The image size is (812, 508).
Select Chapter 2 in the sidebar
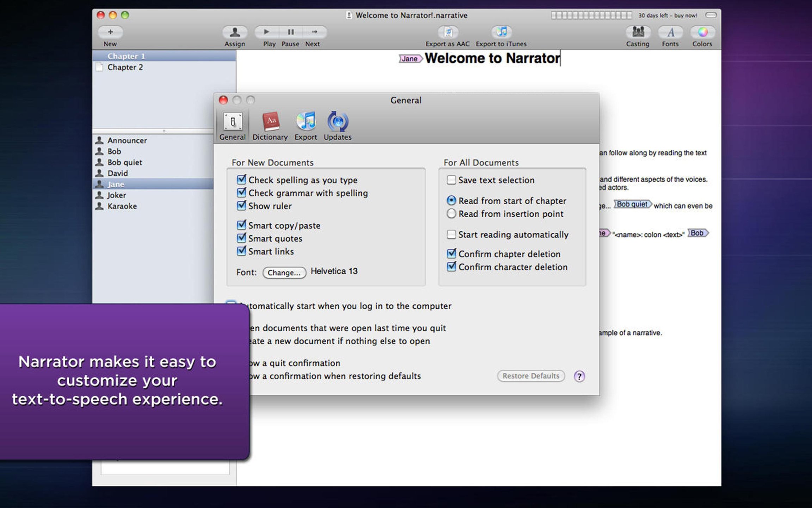[164, 67]
